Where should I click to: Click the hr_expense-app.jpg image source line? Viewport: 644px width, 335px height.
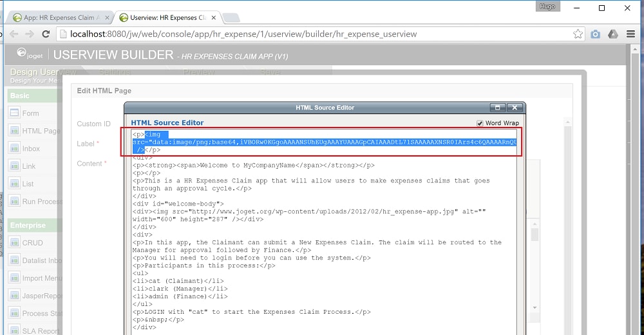[x=309, y=215]
